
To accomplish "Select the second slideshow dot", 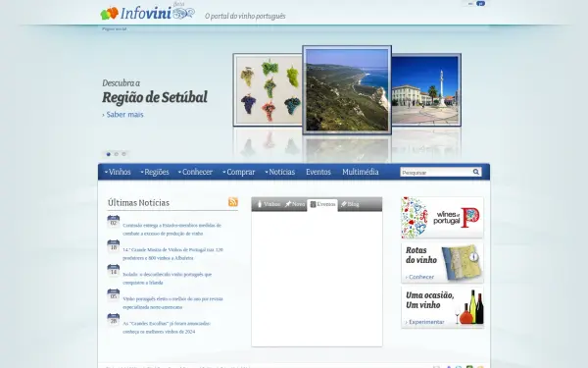I will click(117, 154).
